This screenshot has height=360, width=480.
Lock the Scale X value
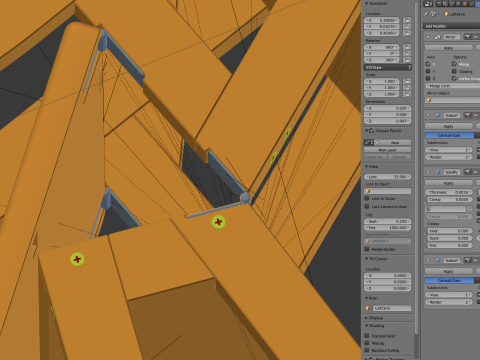407,81
